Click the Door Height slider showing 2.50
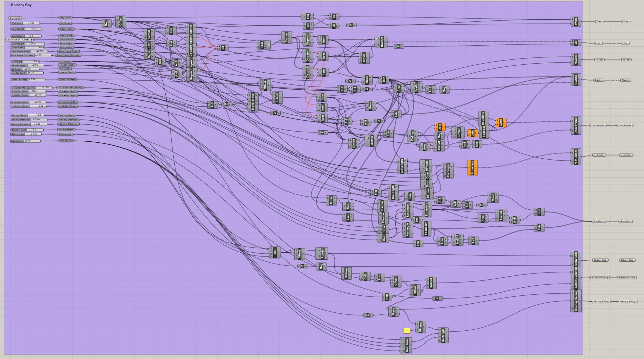Screen dimensions: 644x359 (x=28, y=44)
